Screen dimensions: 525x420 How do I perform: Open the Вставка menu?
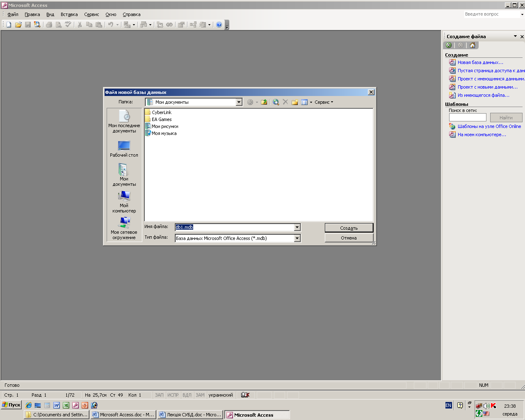69,14
